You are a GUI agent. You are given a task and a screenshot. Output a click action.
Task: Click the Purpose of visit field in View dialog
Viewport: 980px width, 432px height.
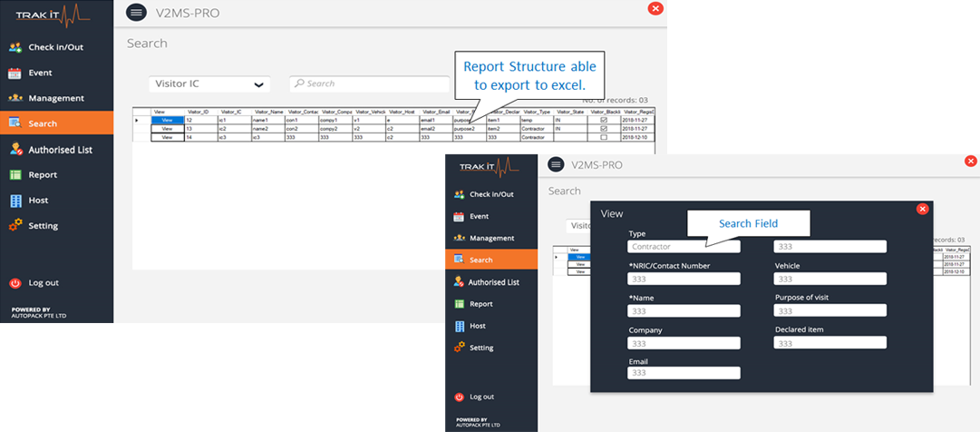(830, 311)
